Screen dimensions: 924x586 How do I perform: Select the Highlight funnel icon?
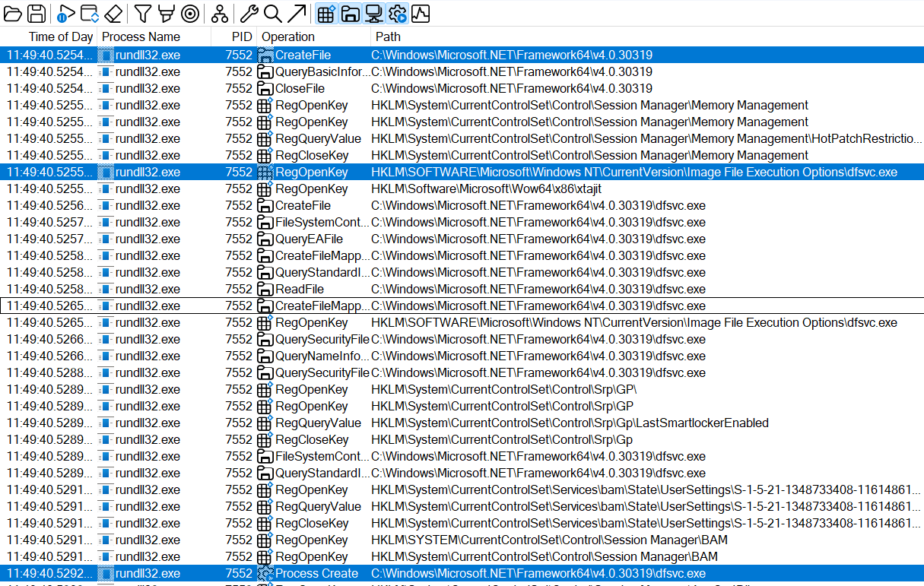click(166, 13)
